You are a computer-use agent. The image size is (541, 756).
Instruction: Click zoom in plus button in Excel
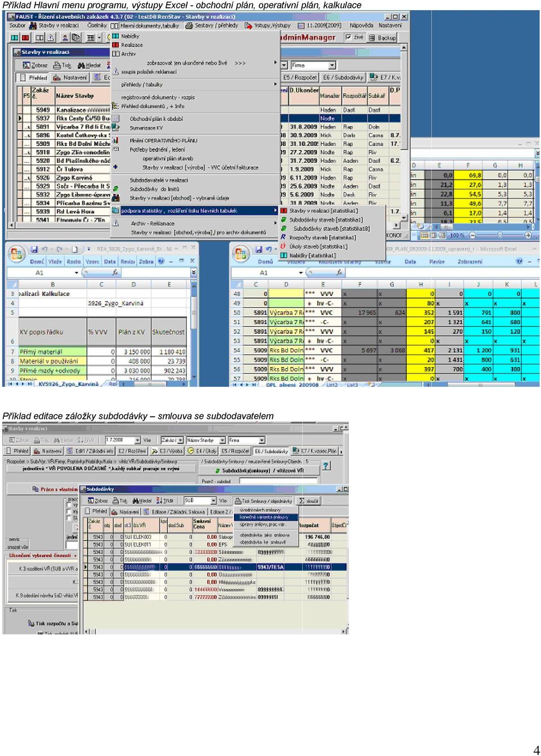[528, 236]
